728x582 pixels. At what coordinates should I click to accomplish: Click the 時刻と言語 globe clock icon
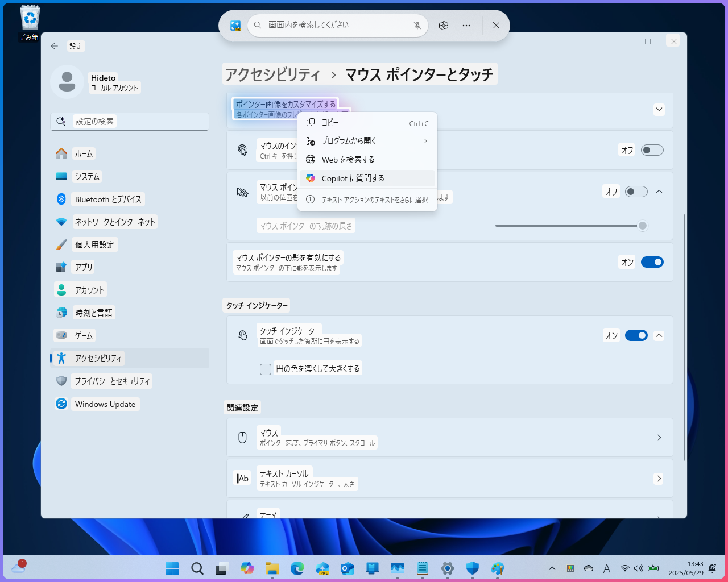(x=61, y=313)
